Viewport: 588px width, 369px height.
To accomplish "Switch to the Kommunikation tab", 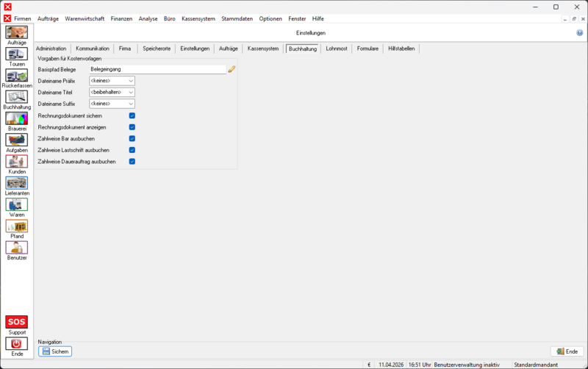I will click(x=93, y=49).
